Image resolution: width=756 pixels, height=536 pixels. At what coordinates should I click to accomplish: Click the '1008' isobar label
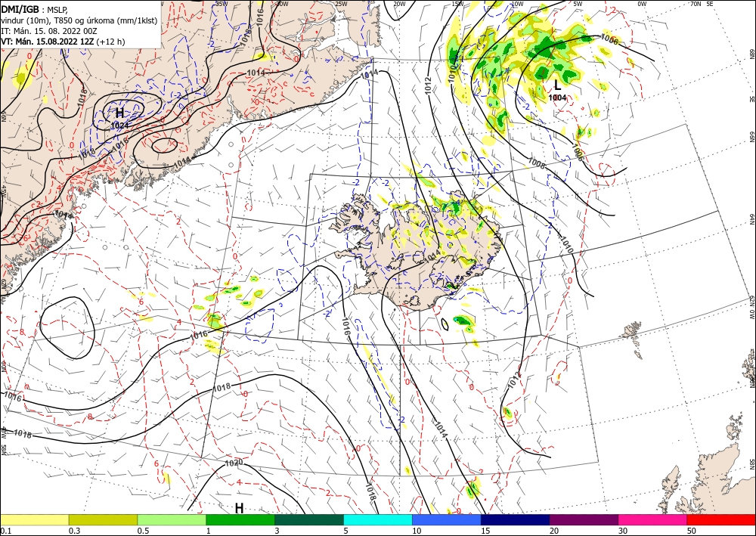536,164
